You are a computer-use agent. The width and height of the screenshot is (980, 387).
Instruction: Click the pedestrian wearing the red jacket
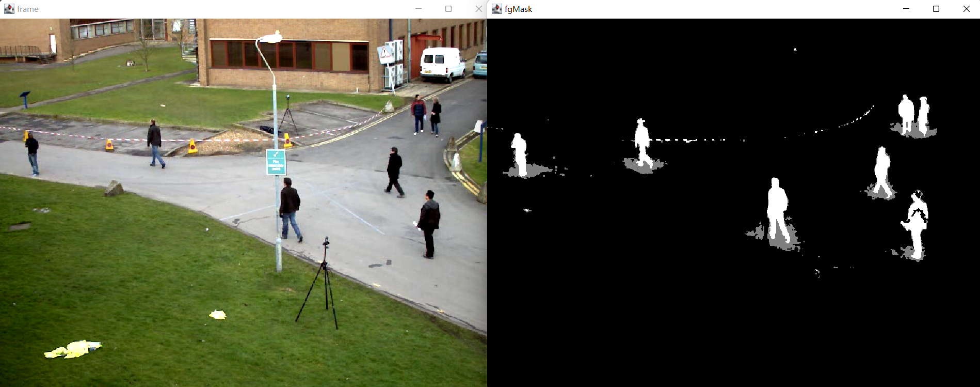[418, 114]
